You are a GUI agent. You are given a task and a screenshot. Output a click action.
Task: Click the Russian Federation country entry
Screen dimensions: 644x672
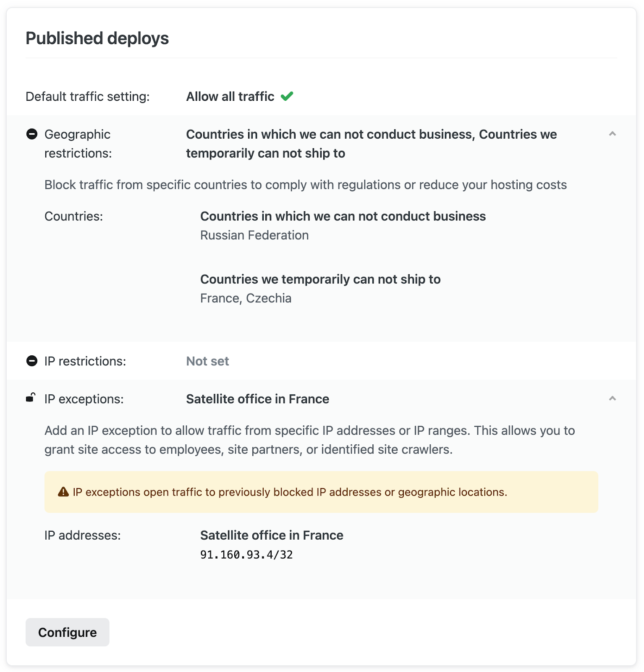point(254,235)
